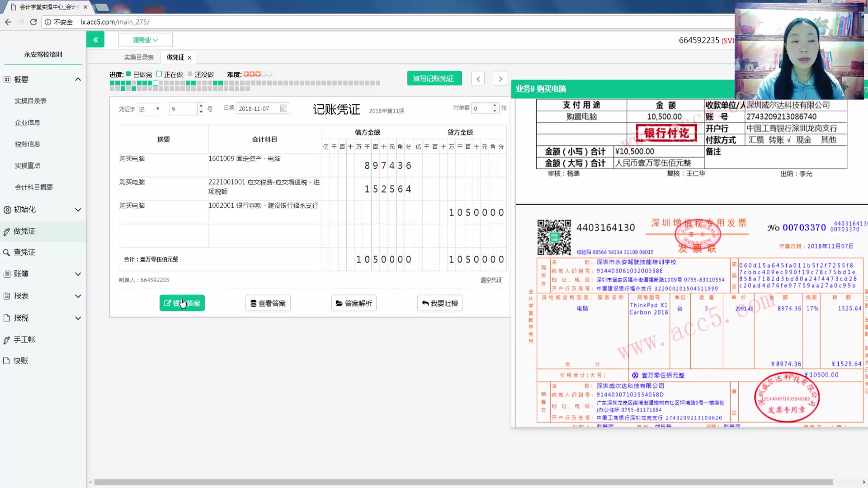This screenshot has height=488, width=868.
Task: Click the browser reload icon
Action: pos(33,22)
